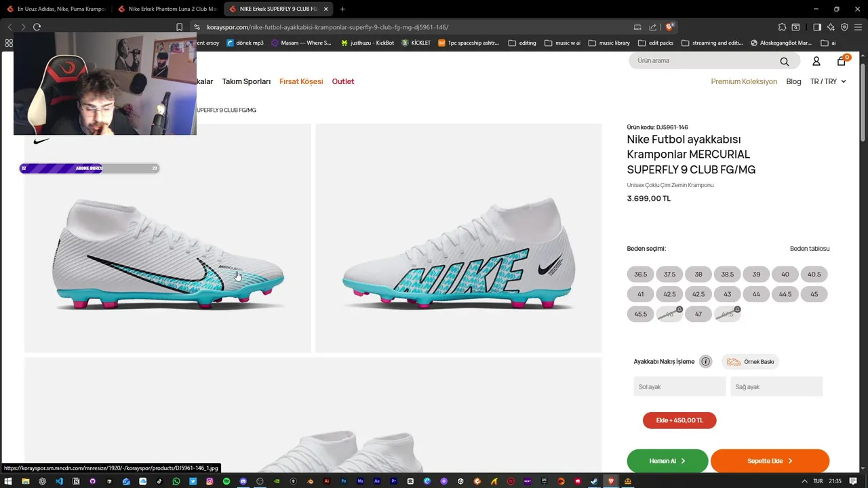This screenshot has width=868, height=488.
Task: Open the Takım Sporları menu
Action: (246, 81)
